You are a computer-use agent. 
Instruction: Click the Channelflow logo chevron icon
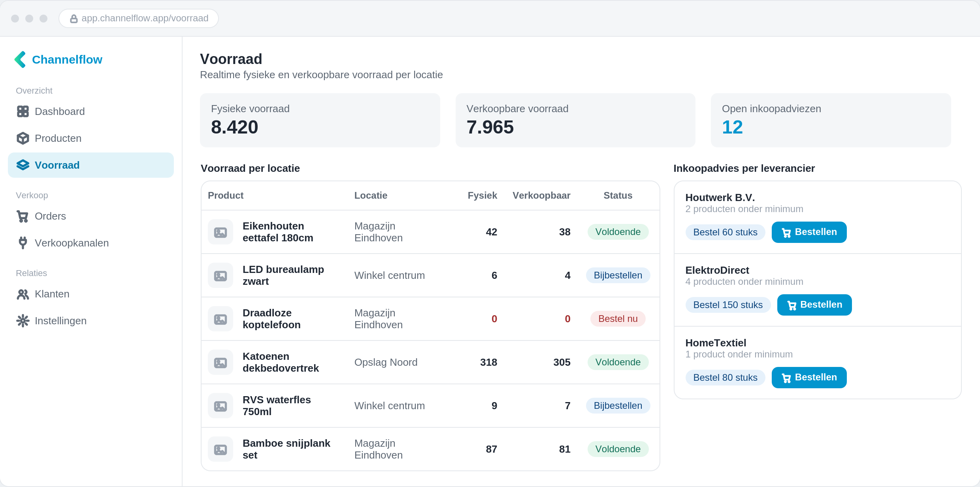pos(20,60)
